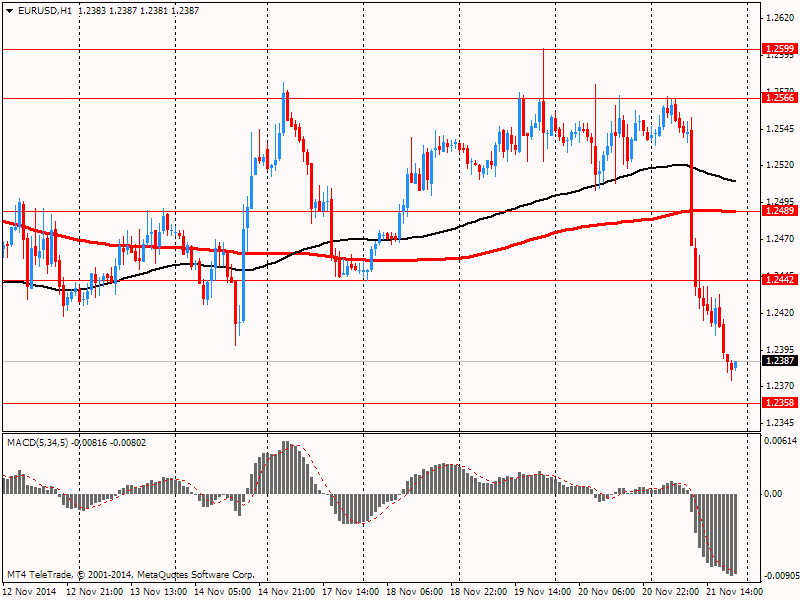Click the 12 Nov 2014 date label
Image resolution: width=800 pixels, height=600 pixels.
27,592
